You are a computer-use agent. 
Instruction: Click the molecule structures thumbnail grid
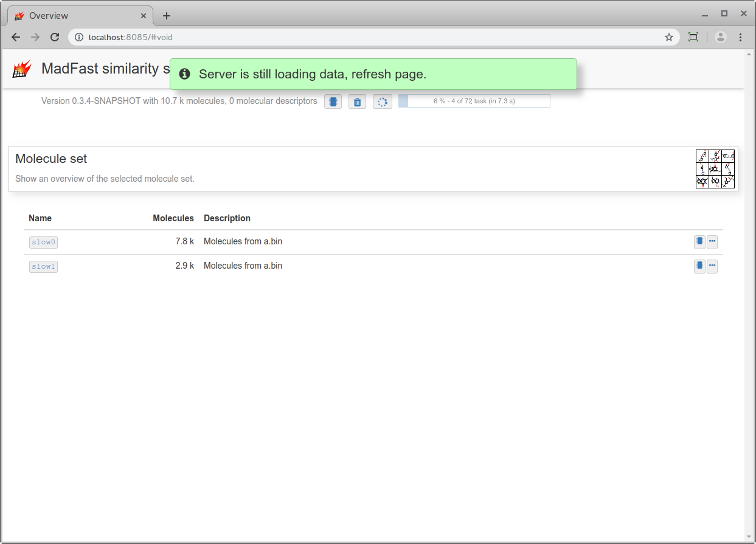pos(715,168)
